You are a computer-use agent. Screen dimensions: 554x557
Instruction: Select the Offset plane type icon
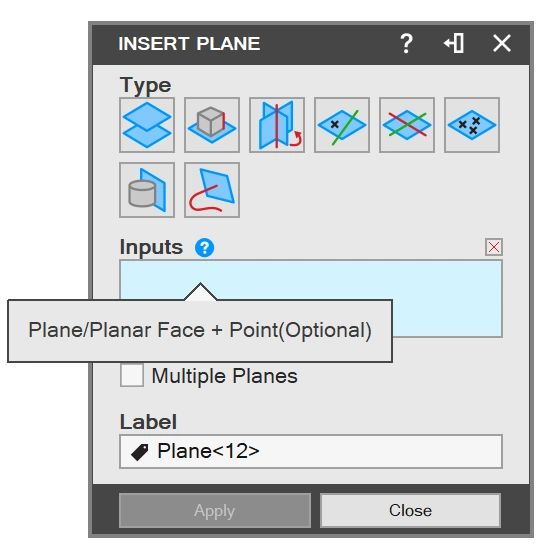click(147, 125)
